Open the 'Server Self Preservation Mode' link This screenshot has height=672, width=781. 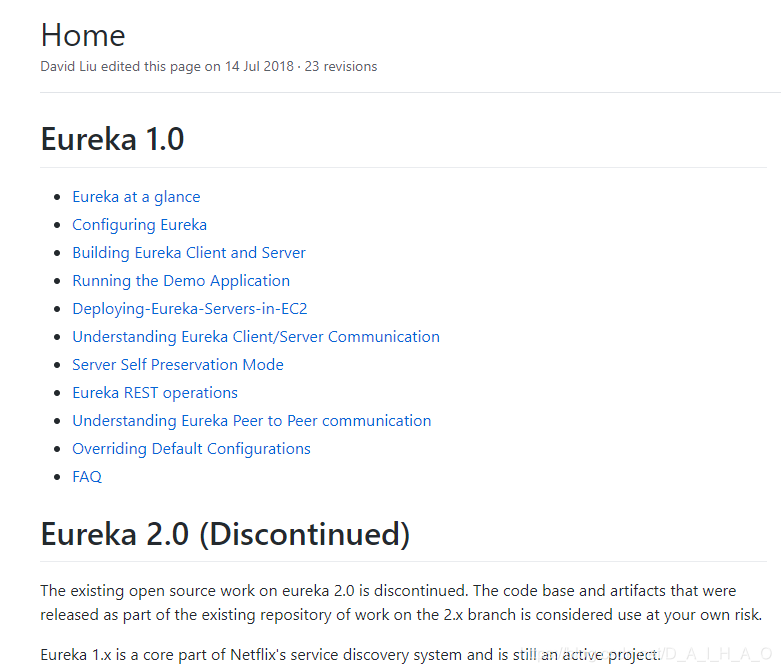[178, 365]
